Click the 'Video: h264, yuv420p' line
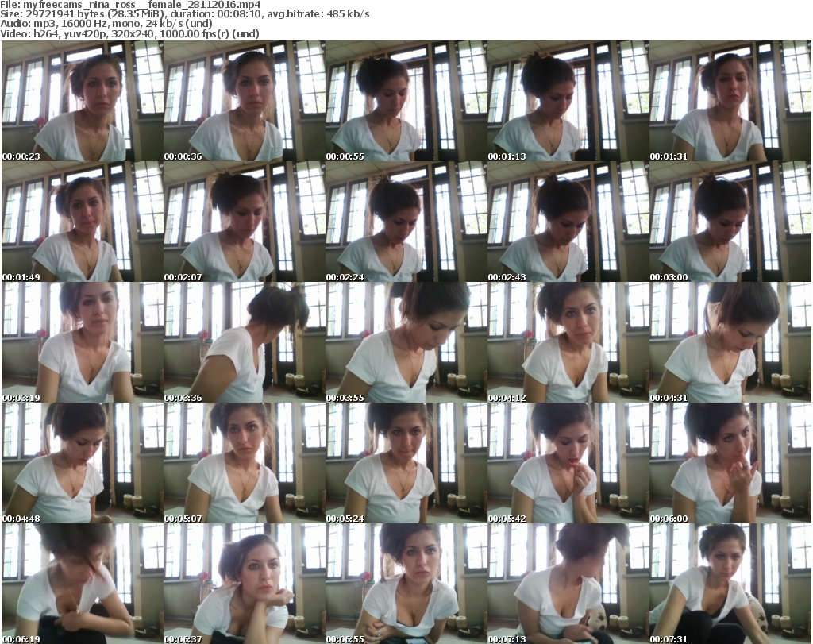The image size is (813, 644). click(x=130, y=33)
